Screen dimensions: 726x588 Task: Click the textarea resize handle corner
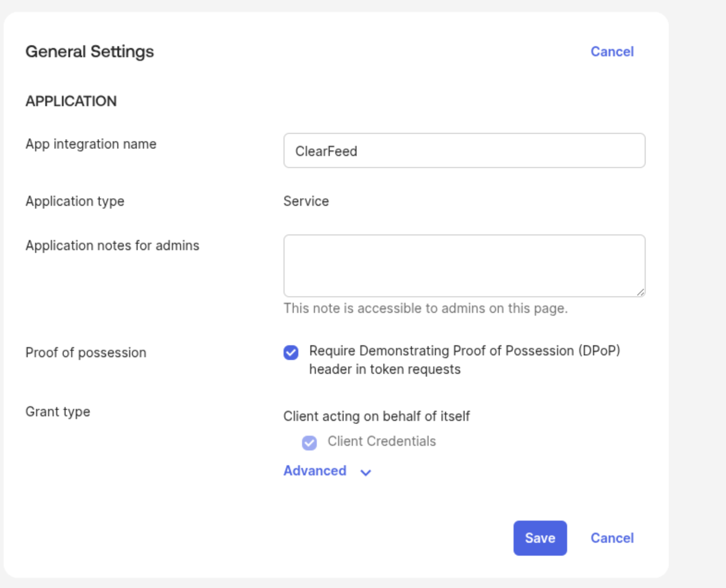coord(640,292)
